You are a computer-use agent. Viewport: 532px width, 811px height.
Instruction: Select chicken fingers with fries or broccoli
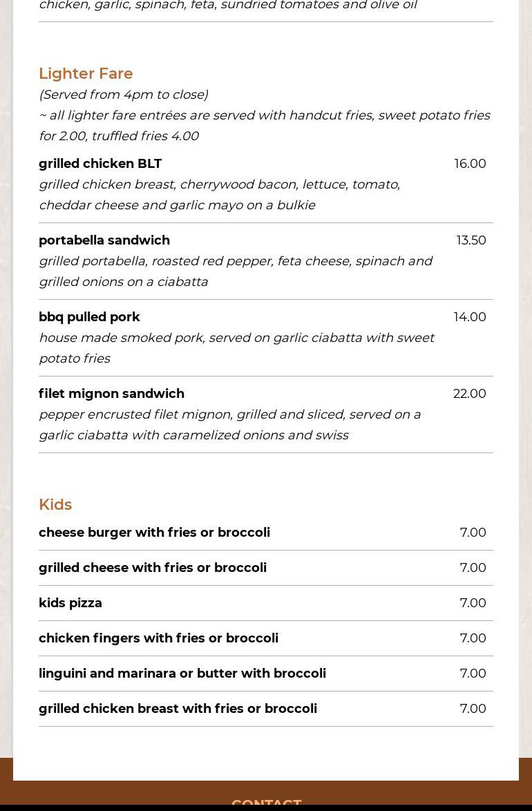(x=158, y=638)
